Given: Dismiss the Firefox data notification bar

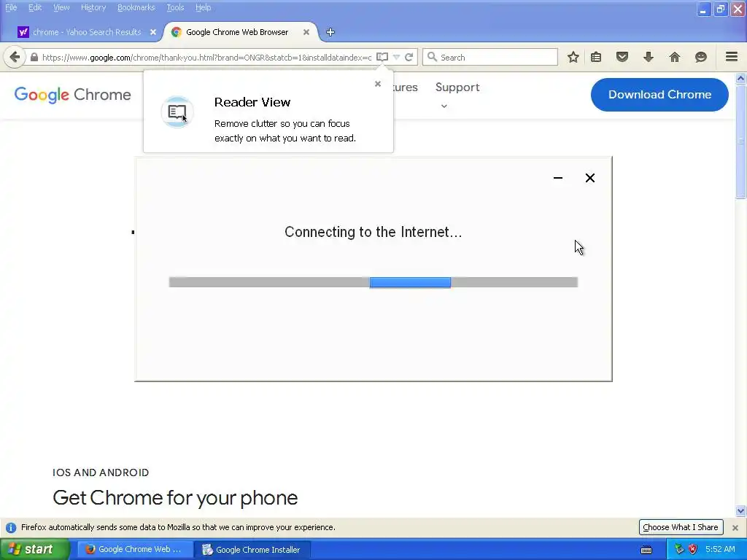Looking at the screenshot, I should (x=735, y=528).
